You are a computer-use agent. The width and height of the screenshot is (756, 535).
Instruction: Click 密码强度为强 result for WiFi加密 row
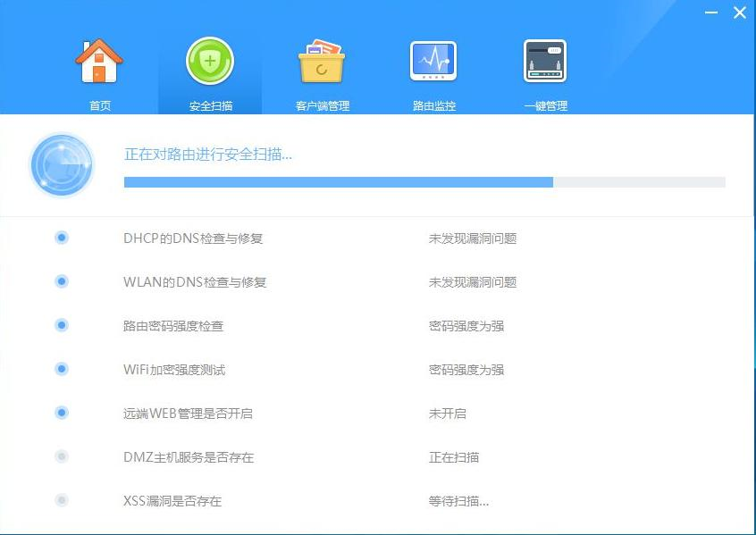[466, 370]
